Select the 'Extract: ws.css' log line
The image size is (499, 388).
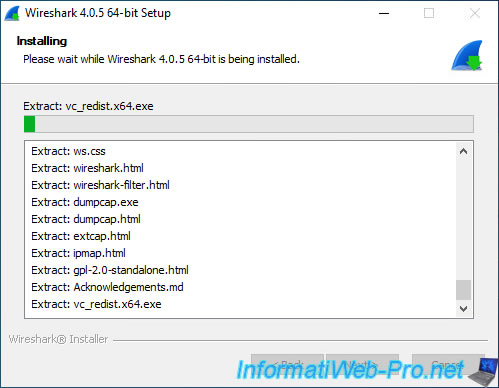point(68,151)
